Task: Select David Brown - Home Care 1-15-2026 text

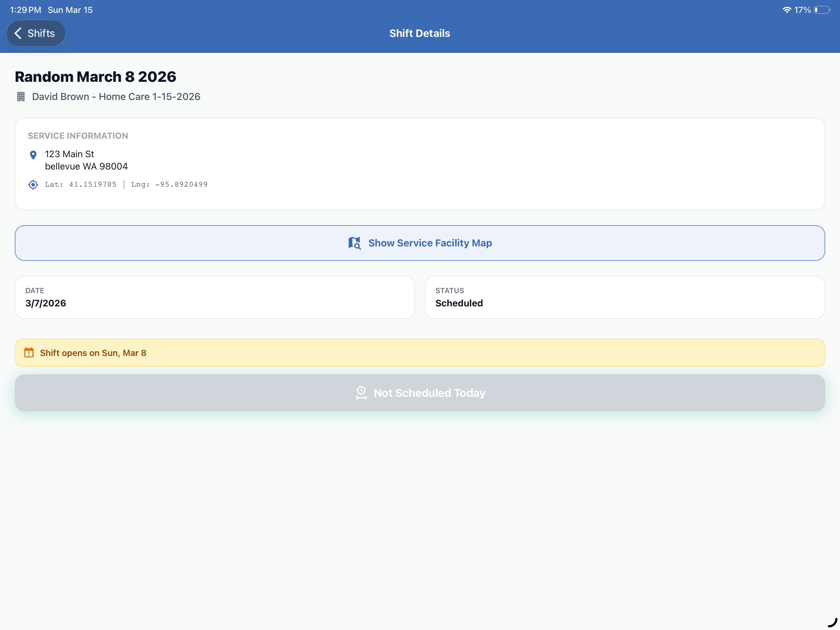Action: pyautogui.click(x=116, y=97)
